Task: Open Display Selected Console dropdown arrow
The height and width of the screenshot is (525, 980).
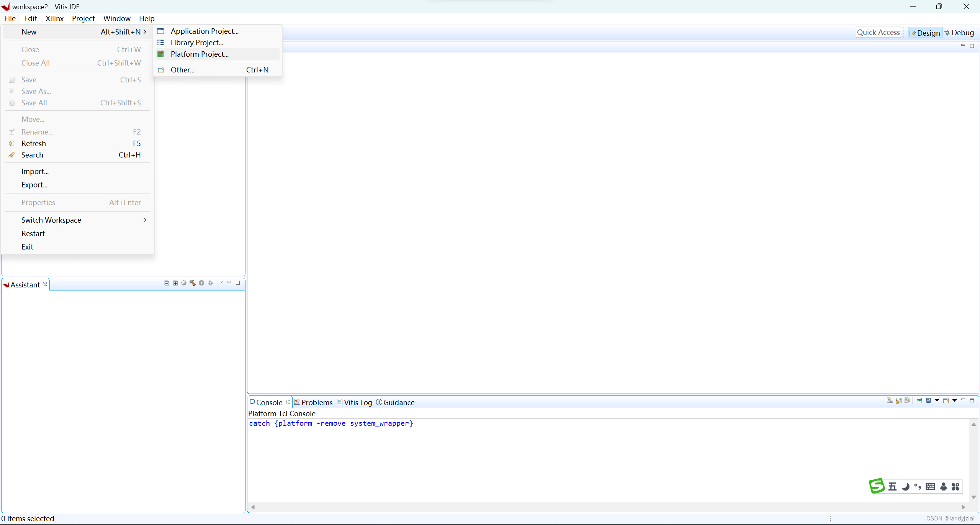Action: tap(937, 400)
